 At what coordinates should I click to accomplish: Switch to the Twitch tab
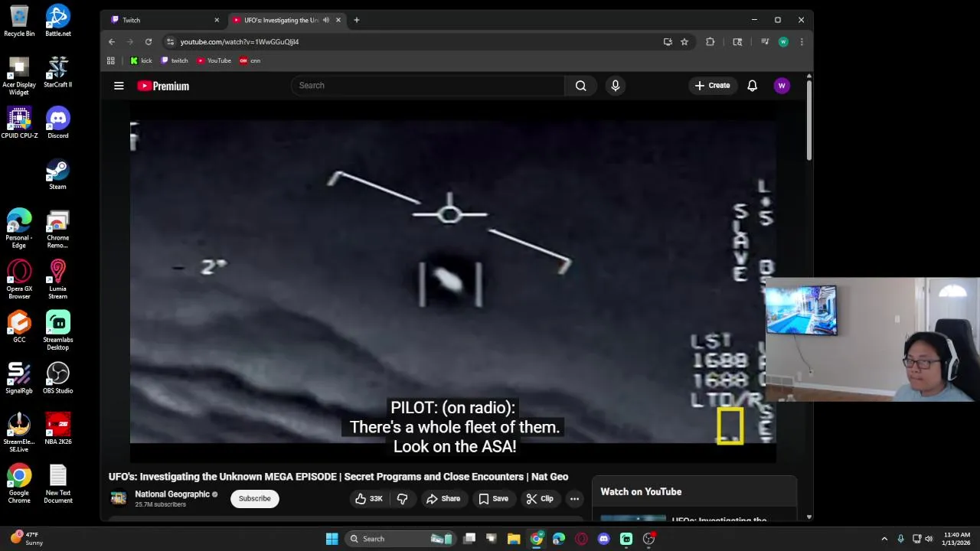[x=165, y=20]
